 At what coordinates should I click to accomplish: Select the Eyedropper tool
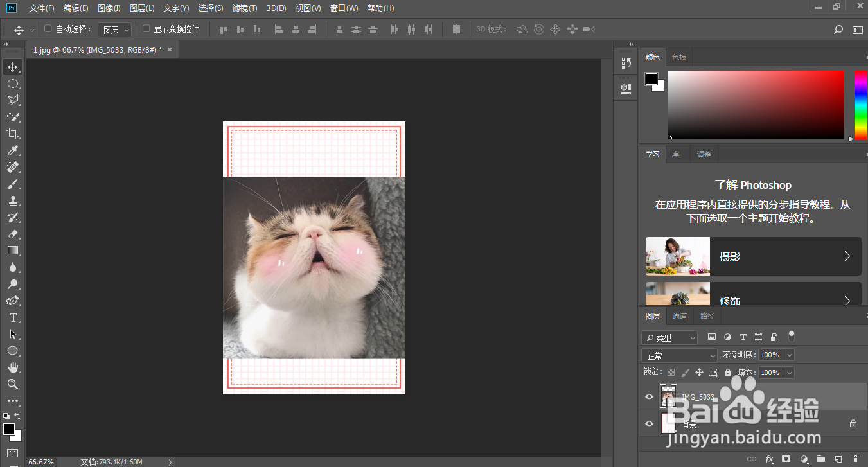pos(12,150)
